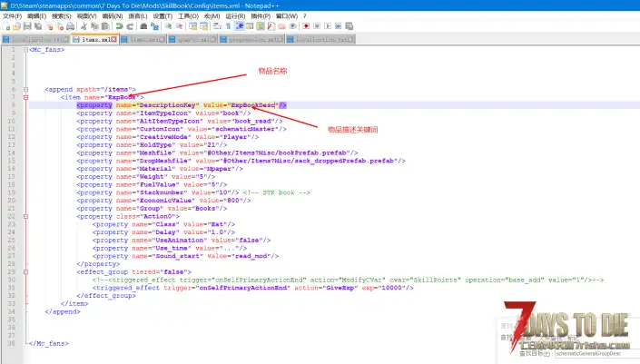Click the Copy toolbar icon

(94, 26)
